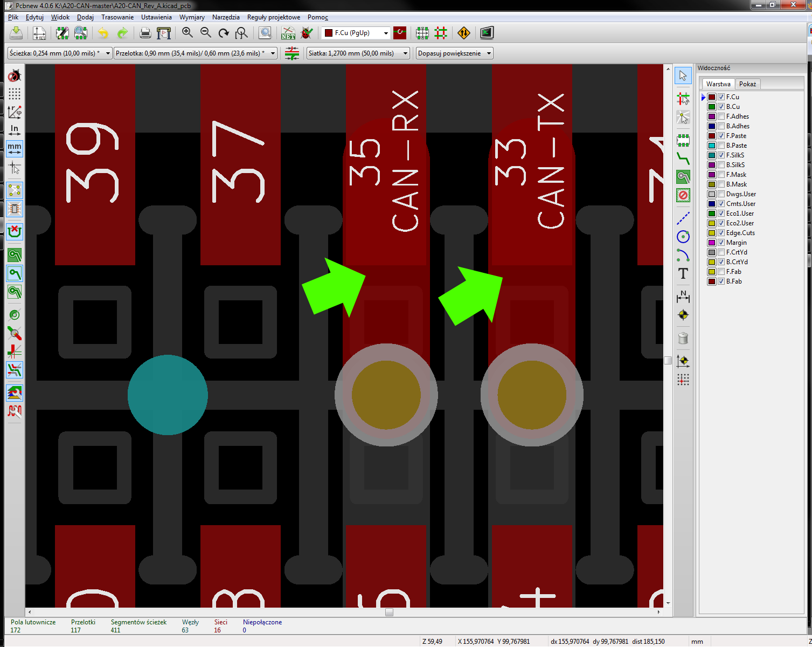This screenshot has height=647, width=812.
Task: Toggle grid display on the left toolbar
Action: 15,93
